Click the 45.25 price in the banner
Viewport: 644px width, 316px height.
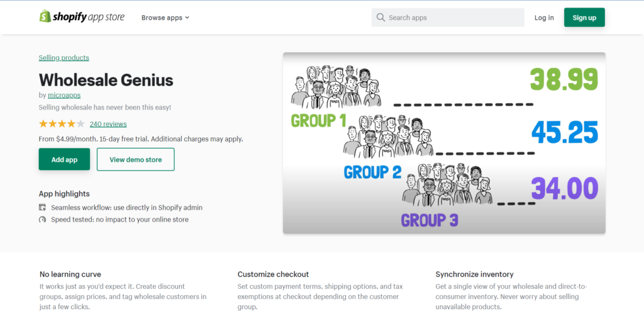pyautogui.click(x=564, y=132)
